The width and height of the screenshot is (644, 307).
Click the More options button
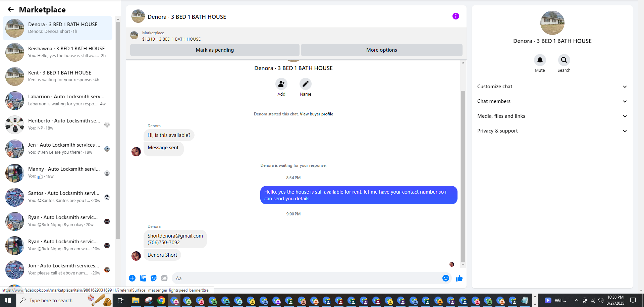(382, 50)
